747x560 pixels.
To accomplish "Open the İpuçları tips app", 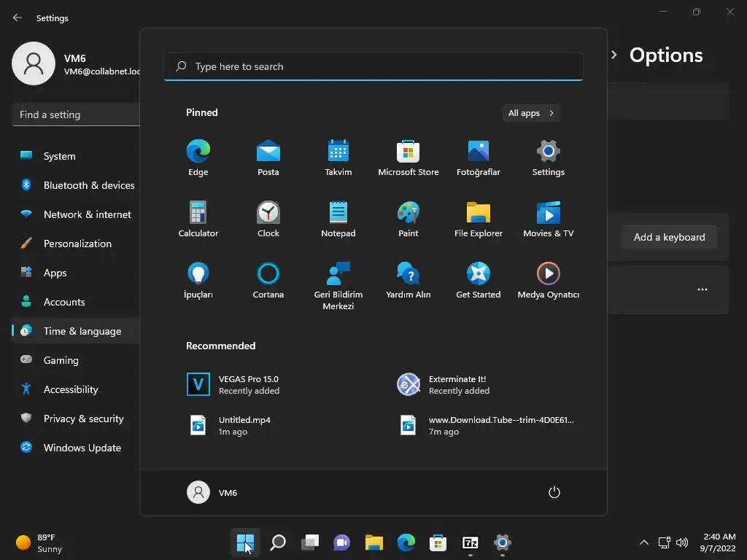I will click(x=198, y=281).
